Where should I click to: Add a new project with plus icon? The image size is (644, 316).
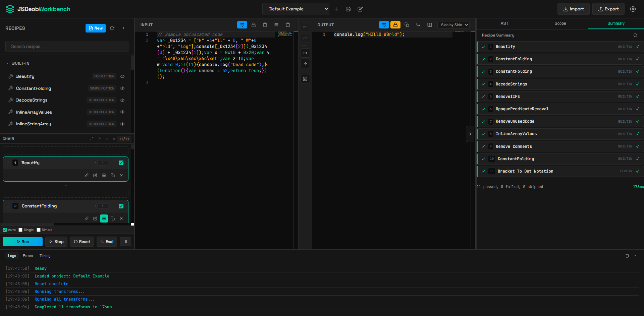click(x=336, y=9)
